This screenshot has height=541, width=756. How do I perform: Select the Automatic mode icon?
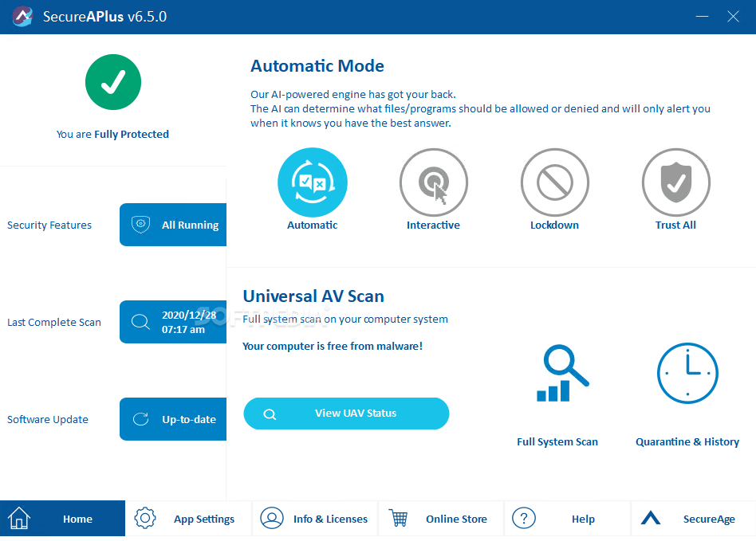pyautogui.click(x=313, y=182)
